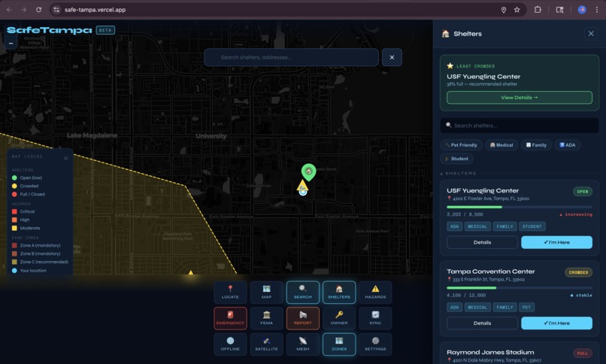Close the Shelters side panel
This screenshot has height=364, width=606.
click(591, 34)
